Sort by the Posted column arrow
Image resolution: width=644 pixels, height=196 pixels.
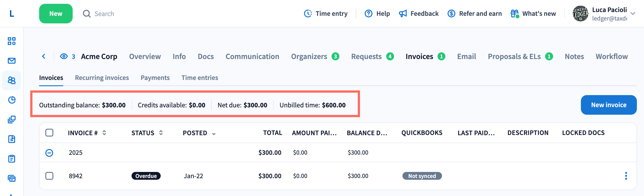pos(214,134)
